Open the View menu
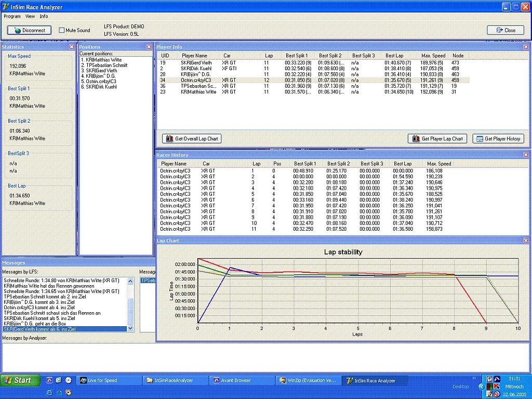Screen dimensions: 532x399 (30, 16)
